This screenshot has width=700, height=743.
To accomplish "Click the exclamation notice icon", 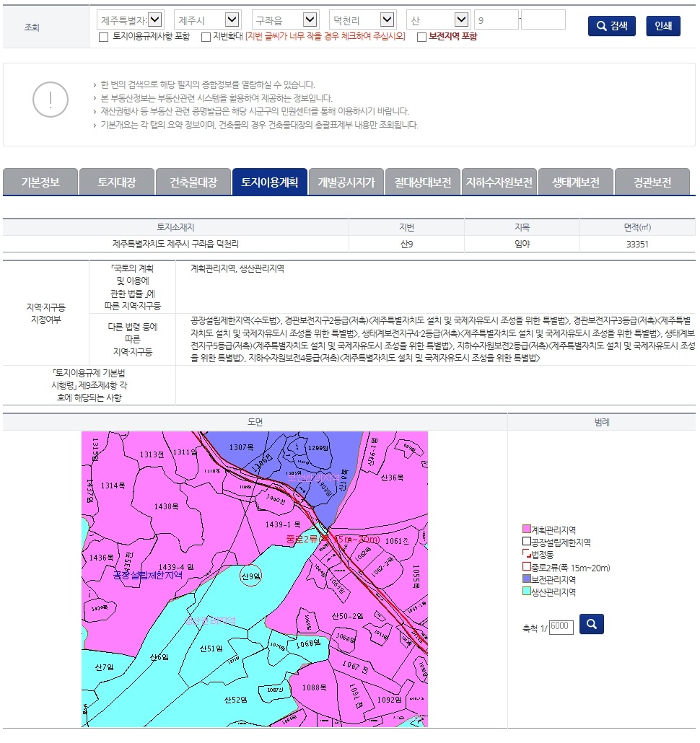I will pyautogui.click(x=51, y=100).
